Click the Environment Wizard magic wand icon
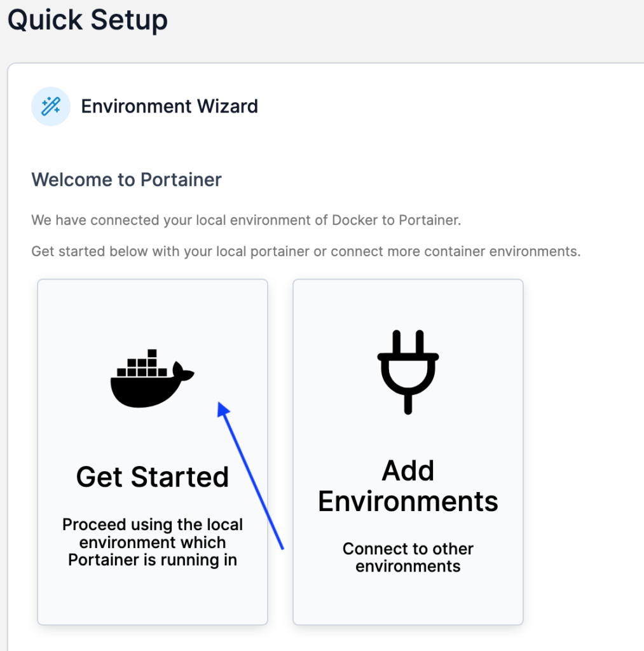 51,106
